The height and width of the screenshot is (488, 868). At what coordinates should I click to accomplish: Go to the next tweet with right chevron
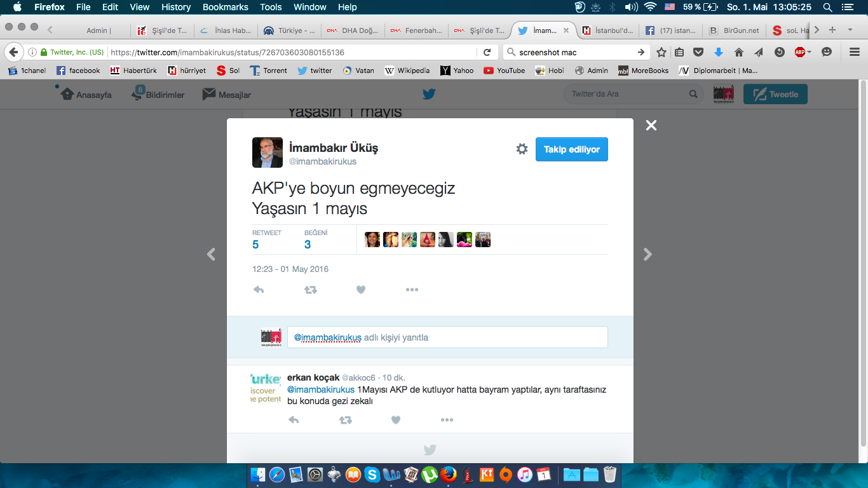[648, 254]
